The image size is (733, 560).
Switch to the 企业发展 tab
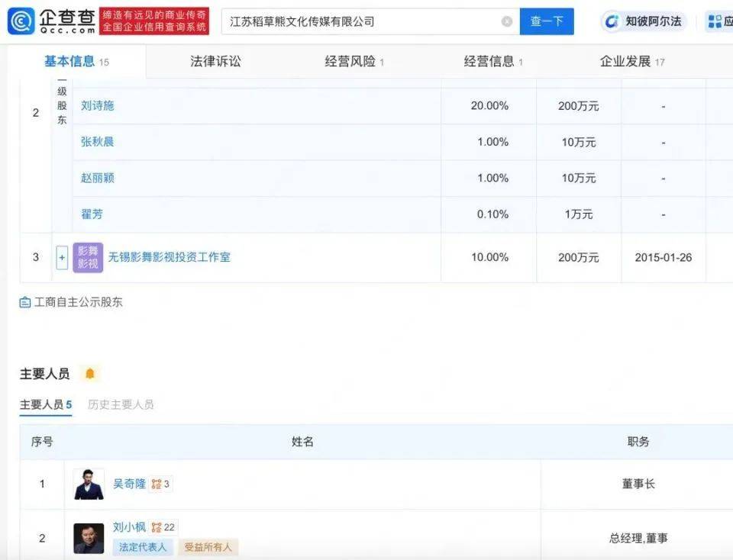(x=629, y=61)
